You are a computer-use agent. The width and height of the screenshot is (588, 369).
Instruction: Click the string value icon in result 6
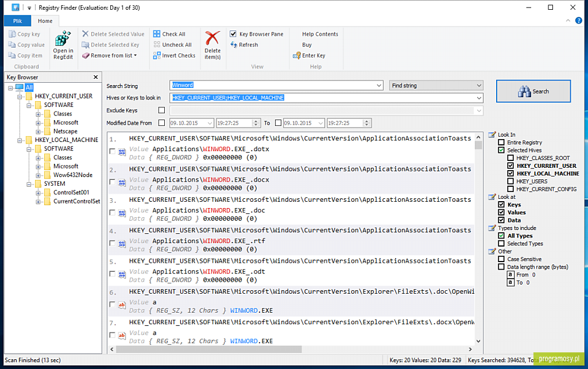coord(122,305)
